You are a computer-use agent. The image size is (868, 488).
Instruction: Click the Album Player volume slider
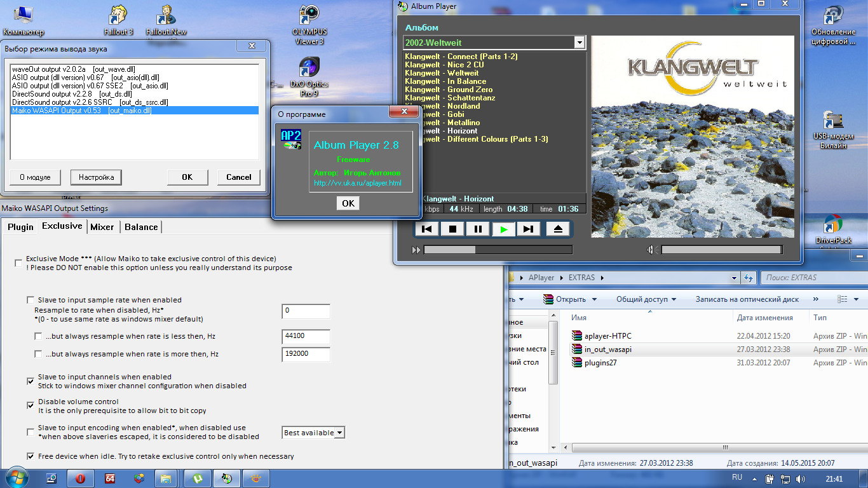tap(722, 250)
